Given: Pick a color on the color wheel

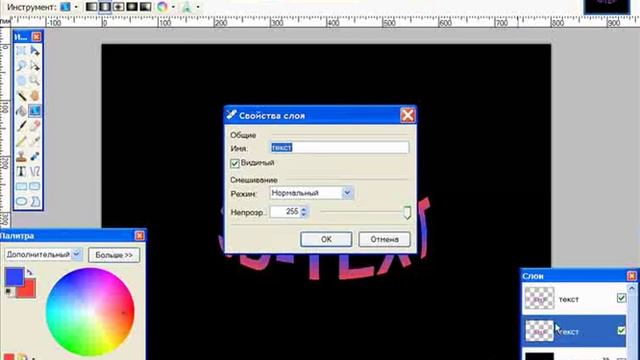Looking at the screenshot, I should (x=90, y=312).
